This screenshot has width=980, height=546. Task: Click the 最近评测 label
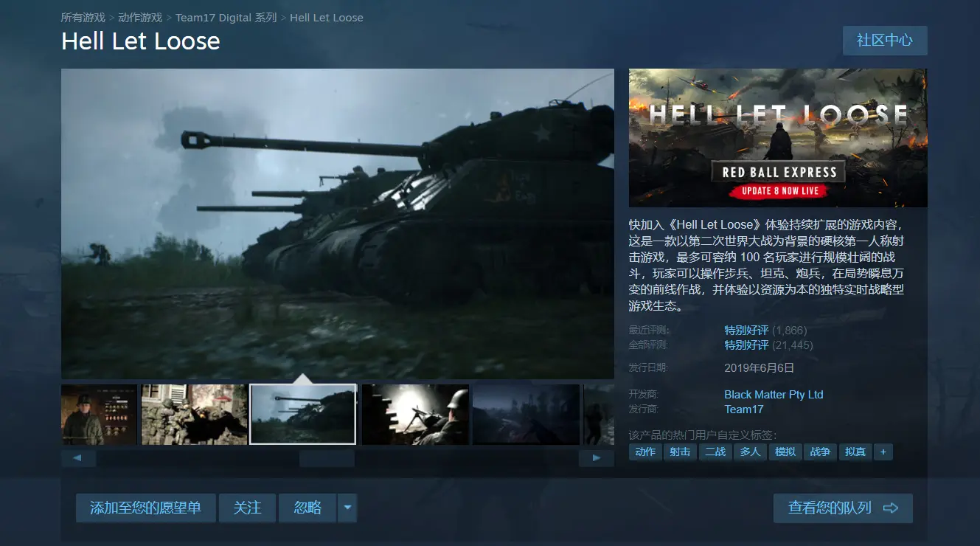pyautogui.click(x=649, y=331)
